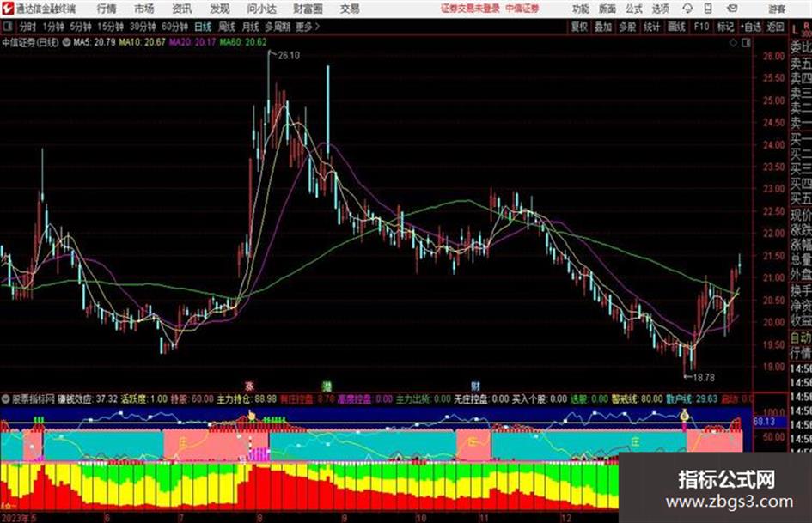Select the 1分钟 period
Viewport: 812px width, 523px height.
click(x=53, y=27)
